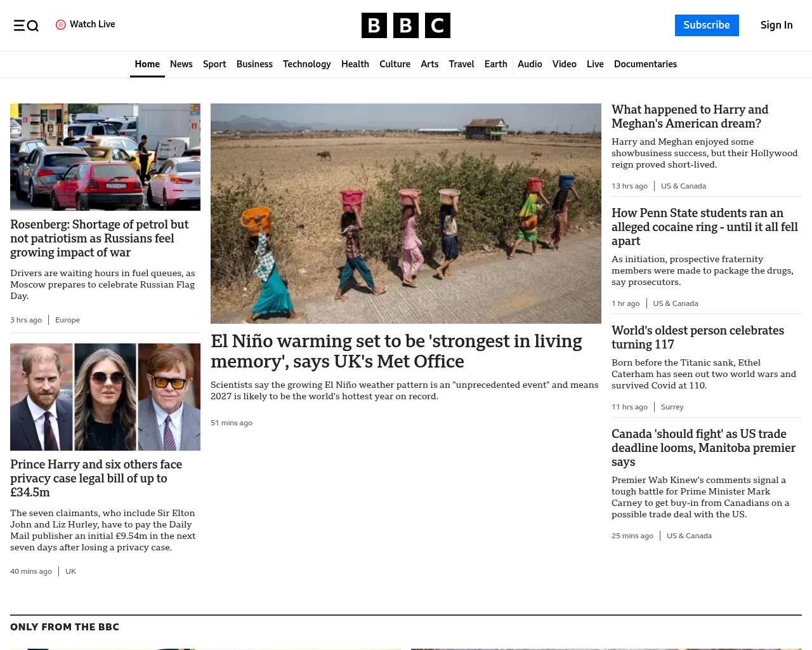Open the Penn State cocaine ring headline

click(705, 227)
